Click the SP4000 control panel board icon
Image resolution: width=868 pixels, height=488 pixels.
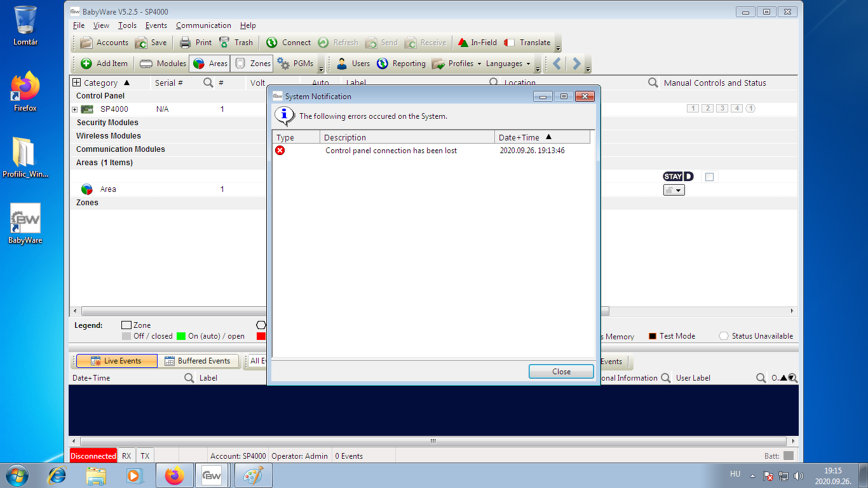87,109
